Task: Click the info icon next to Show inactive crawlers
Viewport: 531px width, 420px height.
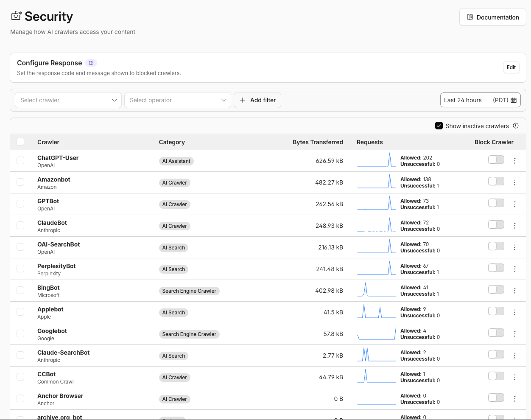Action: 516,126
